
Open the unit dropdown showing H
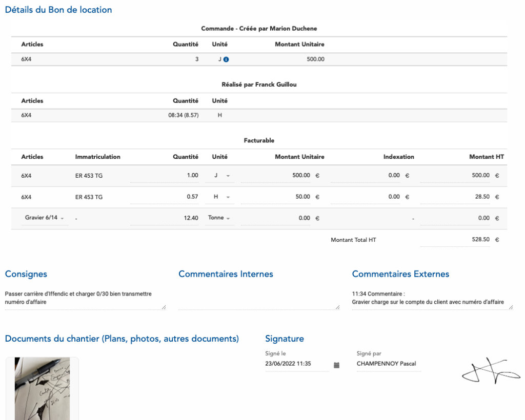(x=221, y=197)
